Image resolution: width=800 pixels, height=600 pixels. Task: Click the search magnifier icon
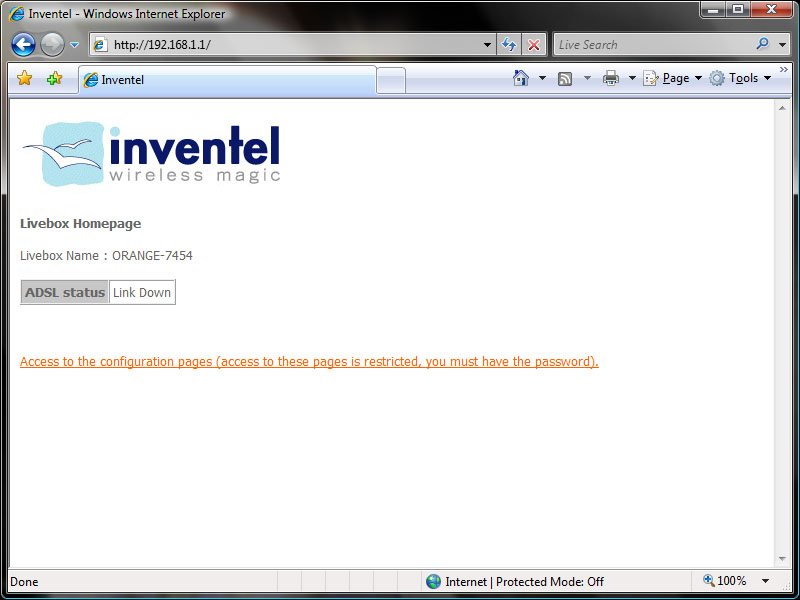(x=763, y=44)
